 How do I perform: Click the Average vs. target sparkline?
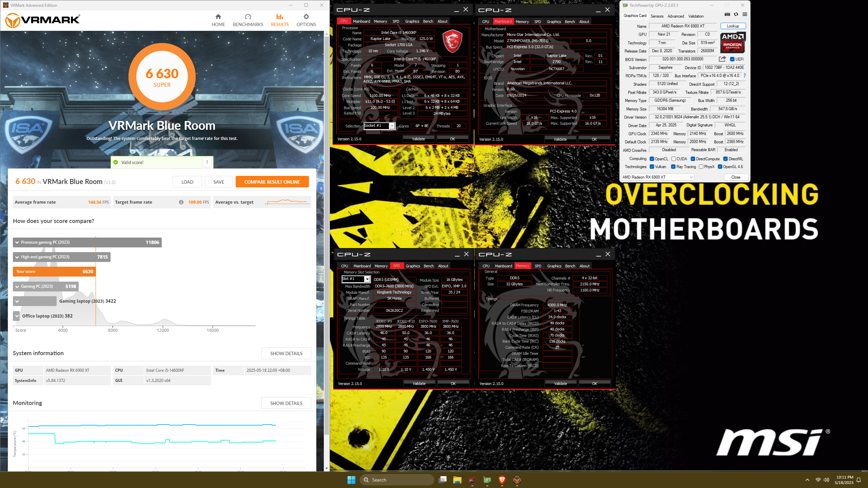click(287, 202)
